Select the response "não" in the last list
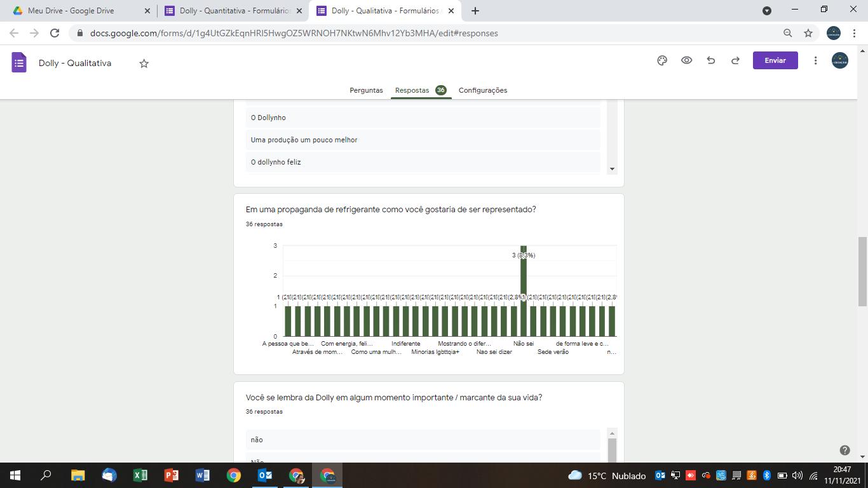The width and height of the screenshot is (868, 488). pos(423,440)
